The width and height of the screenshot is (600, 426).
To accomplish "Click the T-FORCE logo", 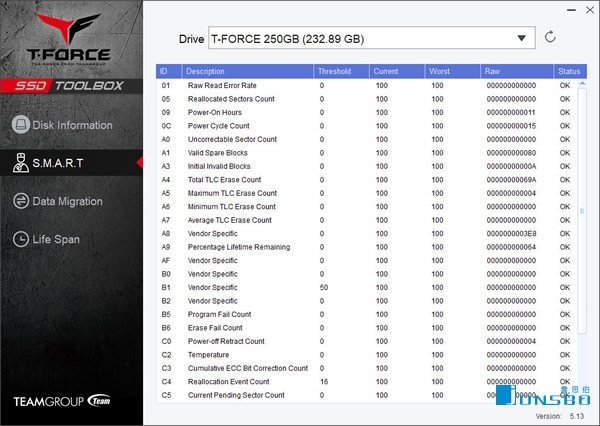I will (69, 38).
